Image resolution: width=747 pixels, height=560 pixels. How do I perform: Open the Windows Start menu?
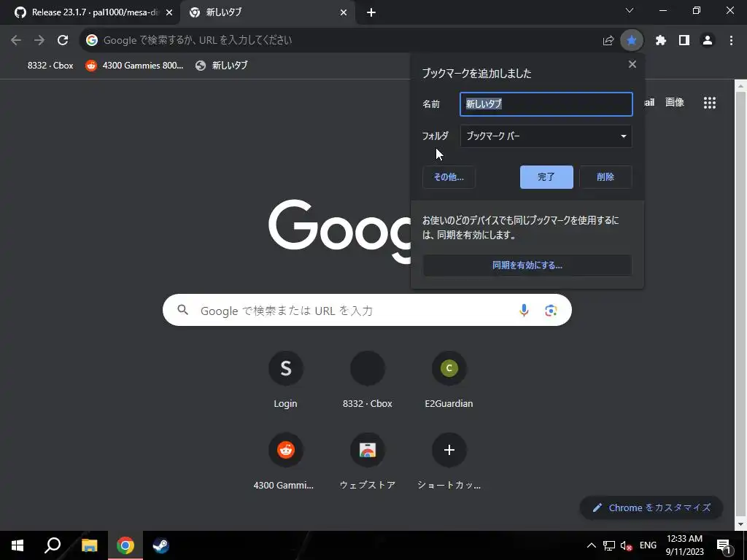point(18,545)
